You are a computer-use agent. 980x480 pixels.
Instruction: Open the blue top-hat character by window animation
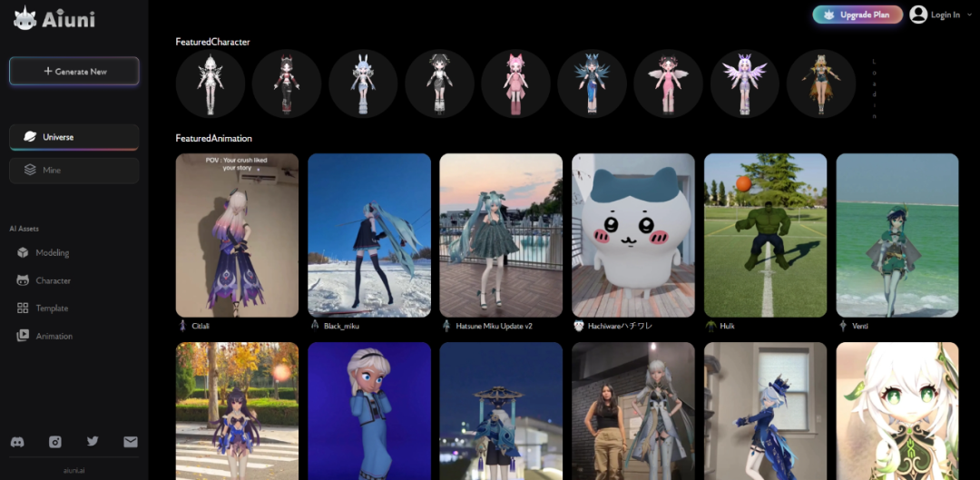(766, 411)
